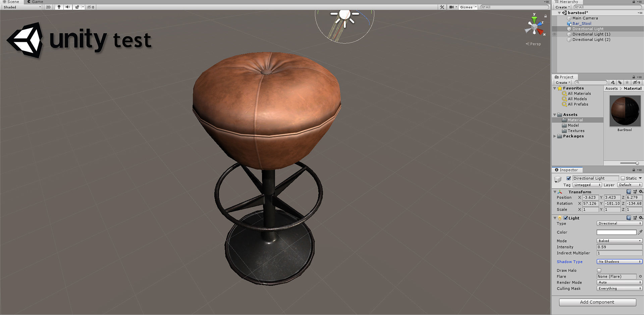Collapse the barstool hierarchy expander

pyautogui.click(x=559, y=12)
